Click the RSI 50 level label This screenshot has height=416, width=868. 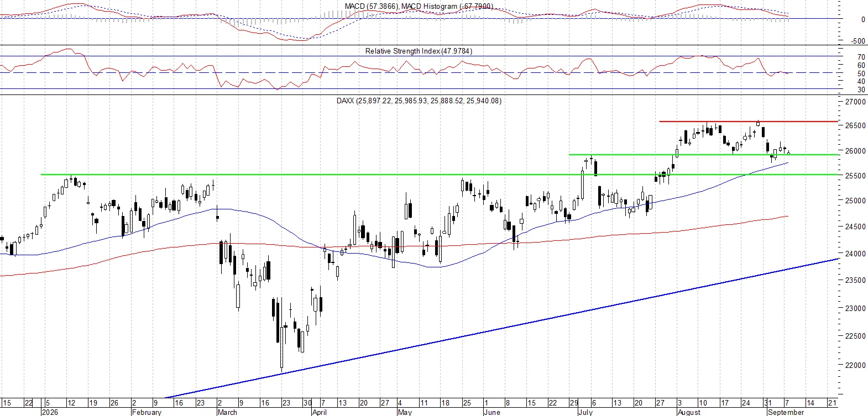point(861,73)
